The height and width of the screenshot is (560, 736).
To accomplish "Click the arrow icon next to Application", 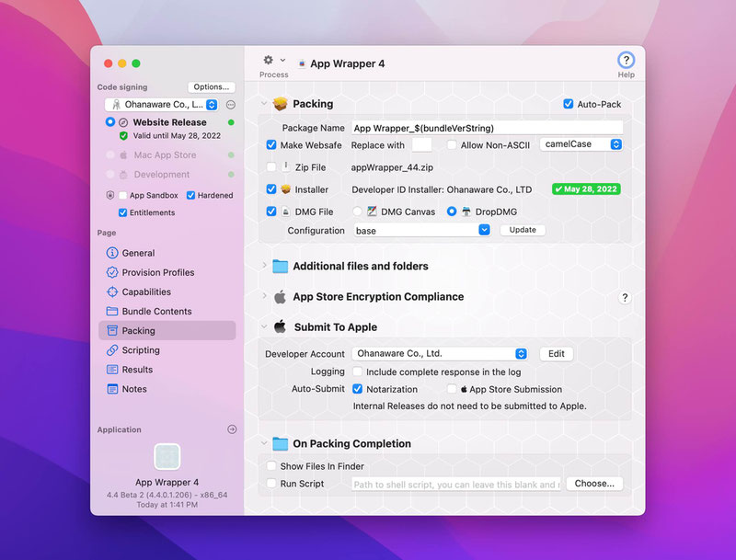I will [232, 429].
